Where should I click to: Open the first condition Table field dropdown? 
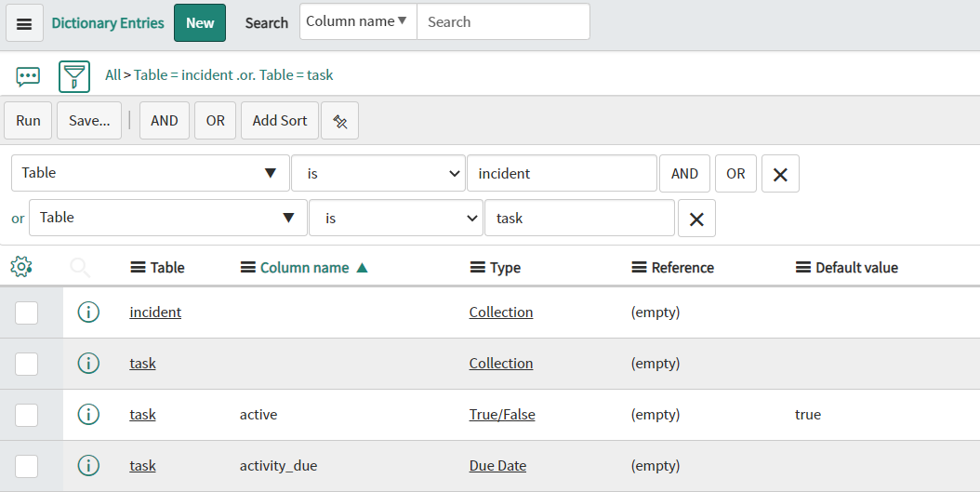pyautogui.click(x=151, y=173)
